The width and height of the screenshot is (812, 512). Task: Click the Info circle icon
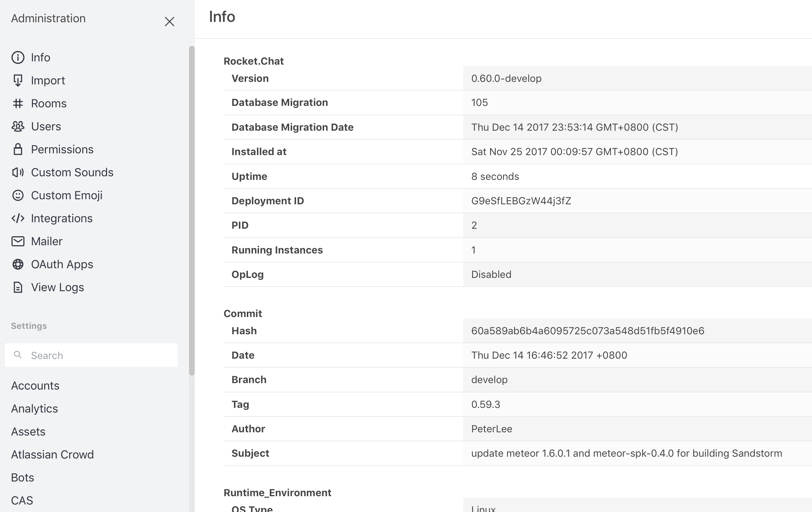point(18,57)
